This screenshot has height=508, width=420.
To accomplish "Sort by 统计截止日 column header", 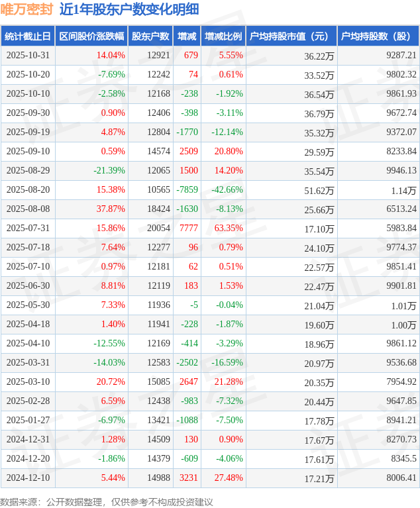I will pos(27,36).
